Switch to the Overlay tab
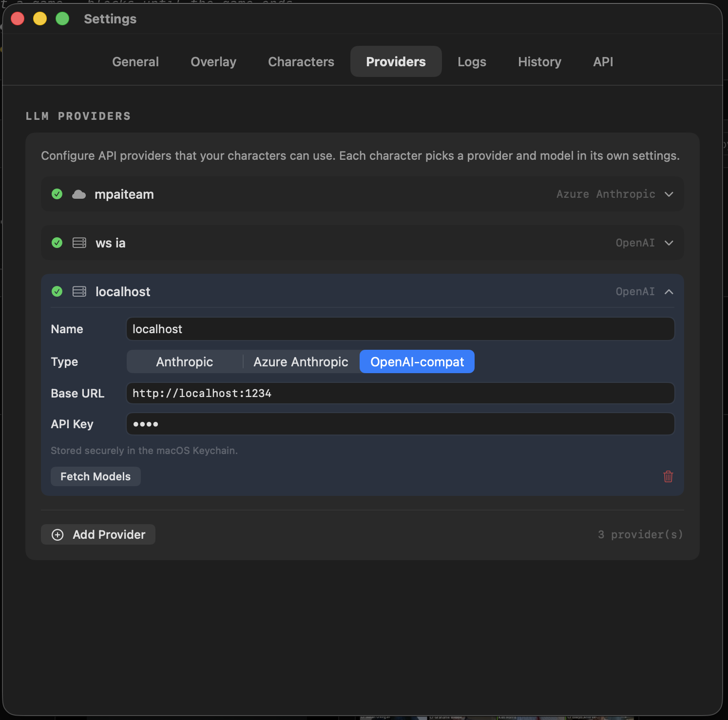The height and width of the screenshot is (720, 728). tap(213, 61)
